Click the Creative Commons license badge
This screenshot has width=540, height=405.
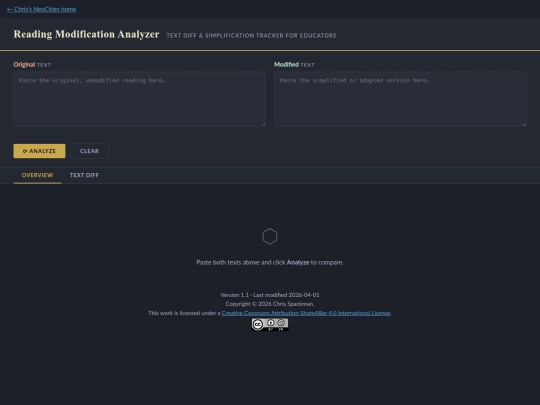[270, 324]
